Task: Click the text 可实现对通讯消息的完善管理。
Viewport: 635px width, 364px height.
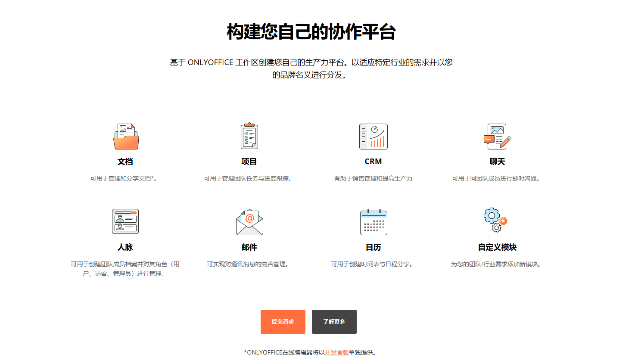Action: tap(249, 264)
